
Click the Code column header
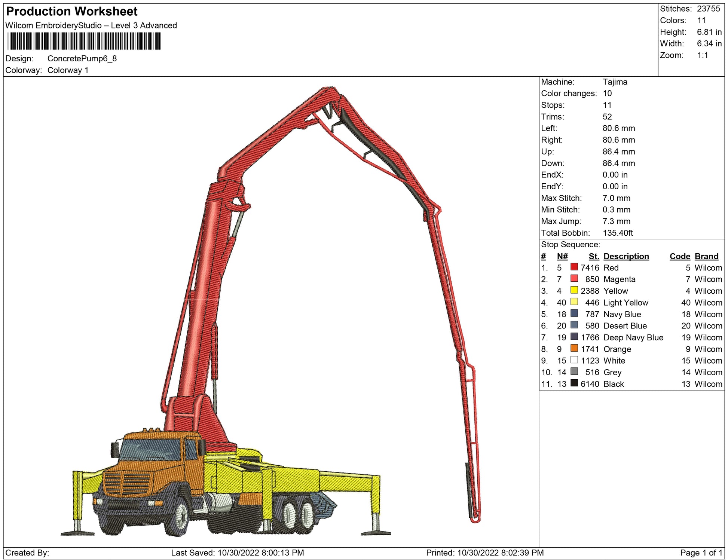[679, 256]
